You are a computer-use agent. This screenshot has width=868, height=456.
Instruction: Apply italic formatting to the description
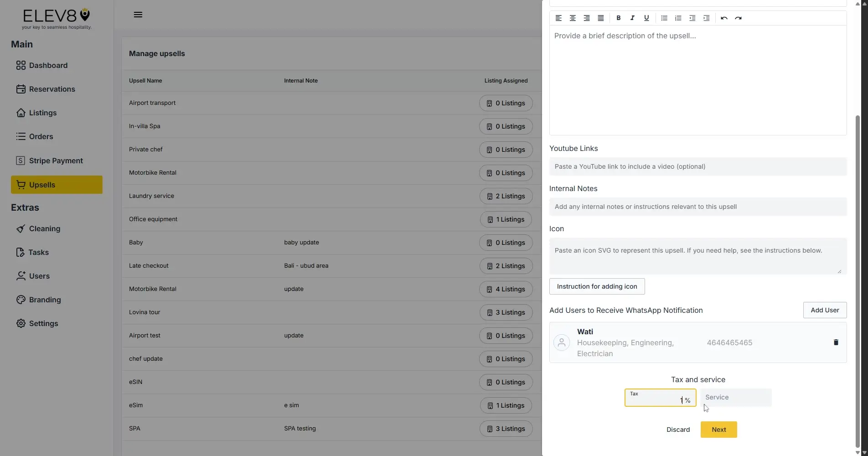(x=632, y=18)
